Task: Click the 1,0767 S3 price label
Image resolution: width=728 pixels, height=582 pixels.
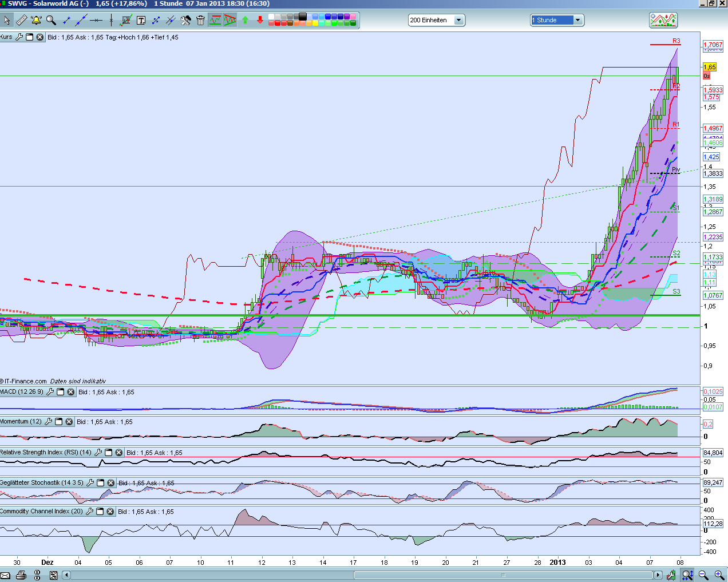Action: 713,295
